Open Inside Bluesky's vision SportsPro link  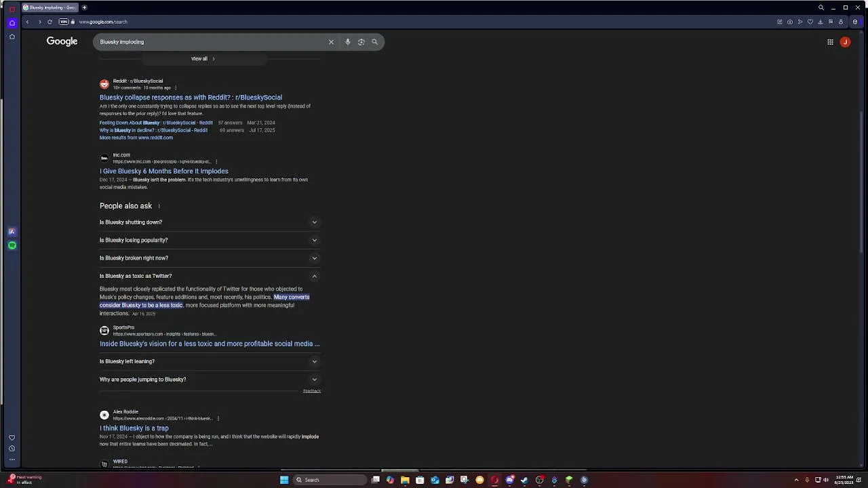[210, 344]
